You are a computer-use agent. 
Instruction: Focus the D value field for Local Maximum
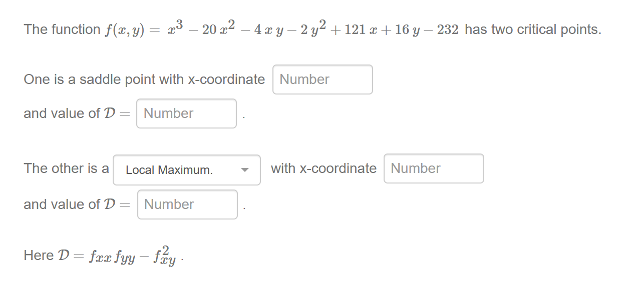coord(187,204)
